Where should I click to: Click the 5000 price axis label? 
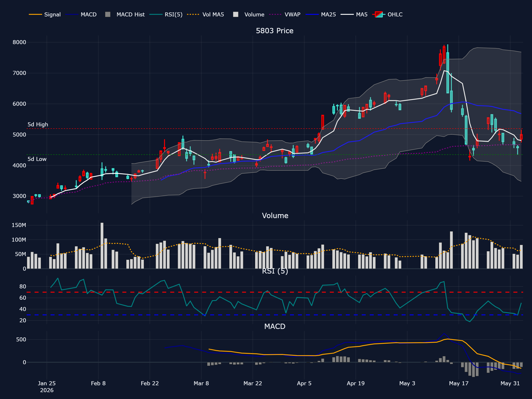[x=19, y=135]
